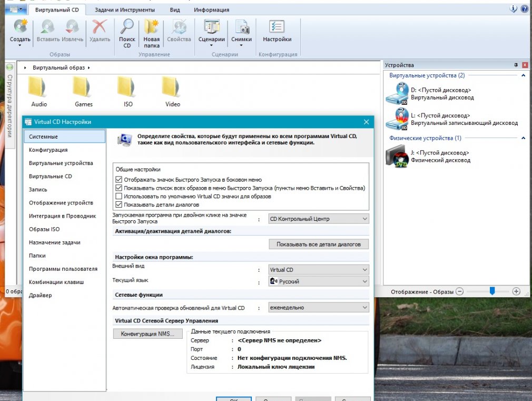Click the green circle atop the directory structure sidebar
Image resolution: width=532 pixels, height=401 pixels.
tap(9, 67)
